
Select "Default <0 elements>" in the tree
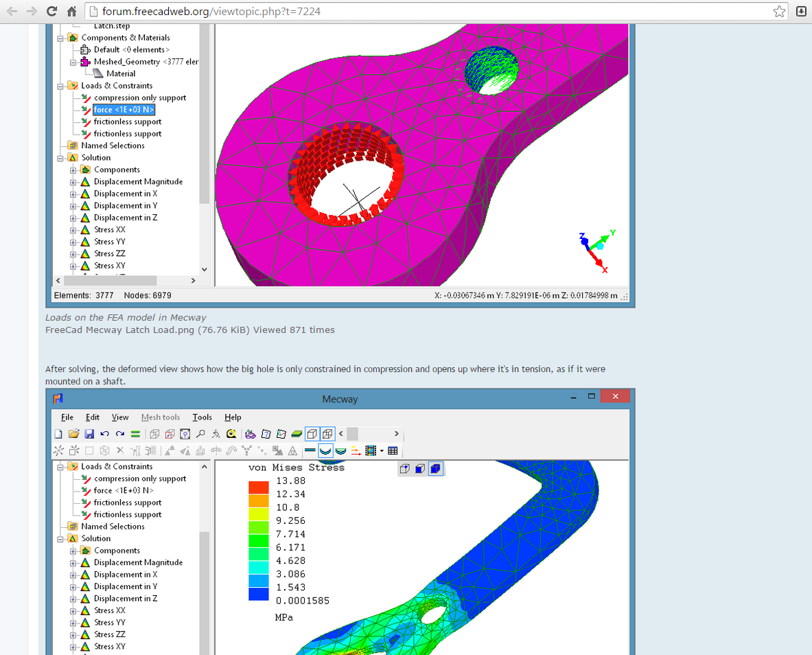132,49
